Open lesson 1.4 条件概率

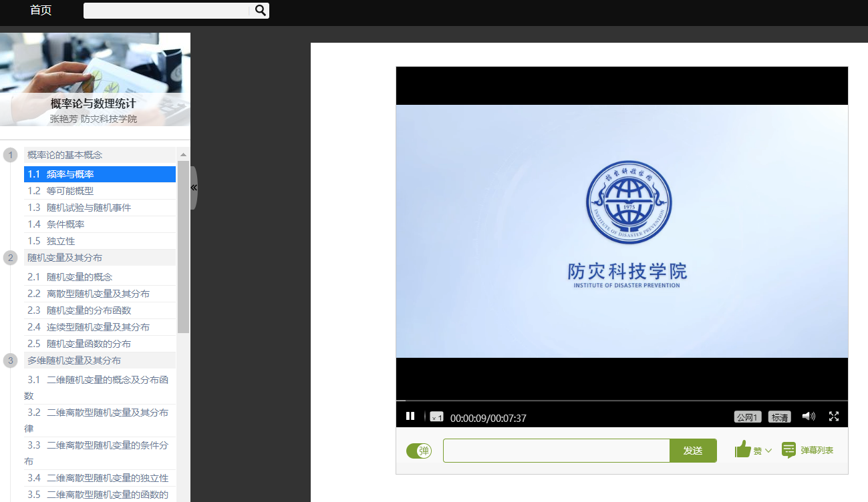[100, 224]
